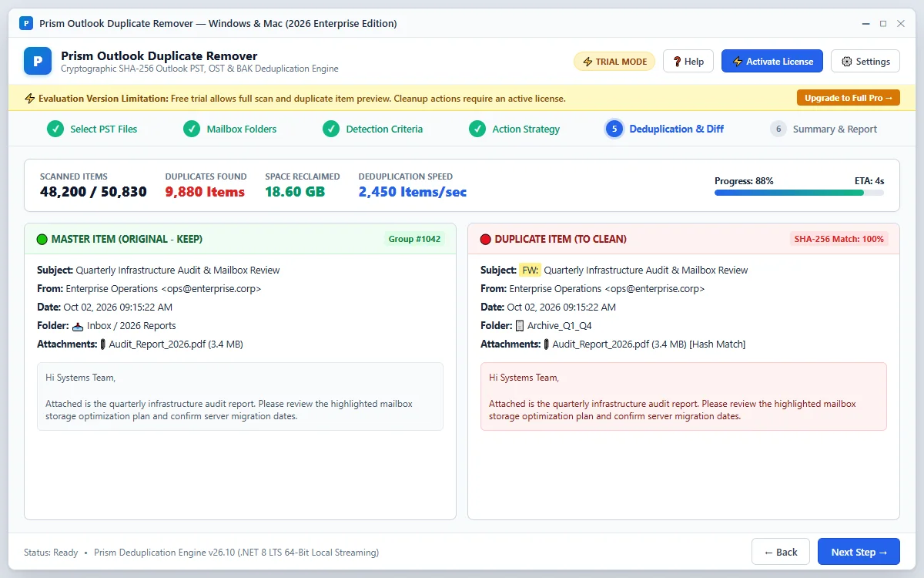Click Activate License button
Image resolution: width=924 pixels, height=578 pixels.
[772, 62]
